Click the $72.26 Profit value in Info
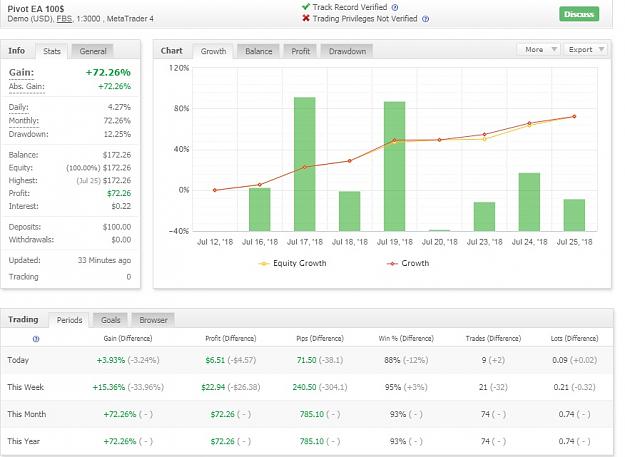 point(119,193)
